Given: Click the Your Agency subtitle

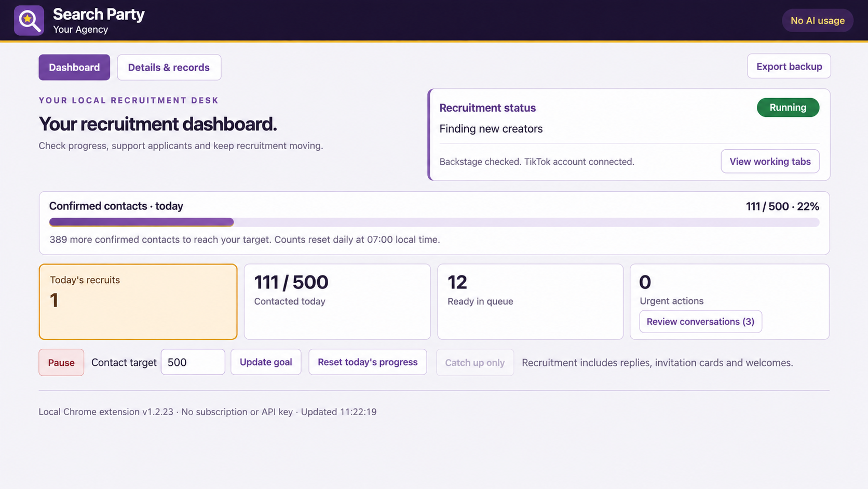Looking at the screenshot, I should coord(80,30).
